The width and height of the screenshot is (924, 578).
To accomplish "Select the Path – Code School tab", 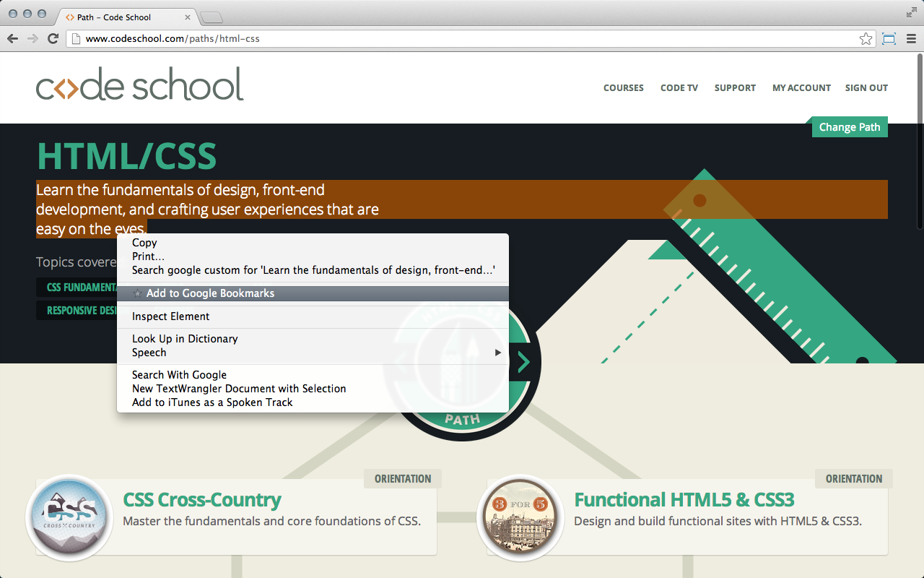I will [x=128, y=17].
